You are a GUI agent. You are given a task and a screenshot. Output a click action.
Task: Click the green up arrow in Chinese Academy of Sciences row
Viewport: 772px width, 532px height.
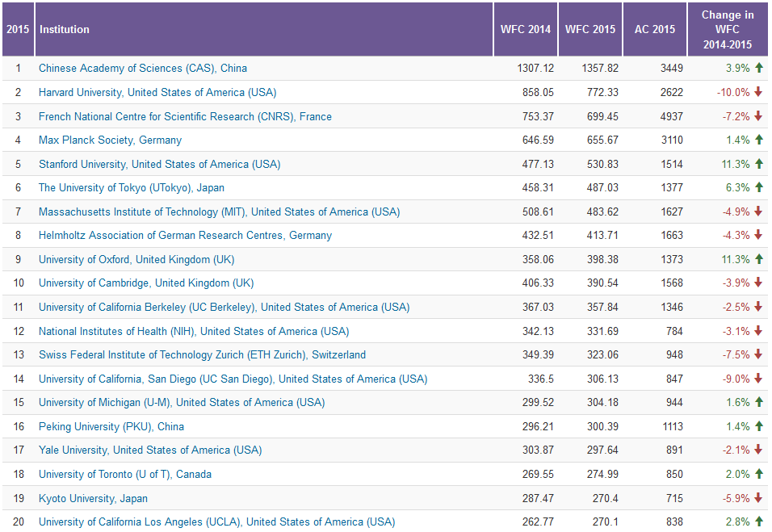point(758,69)
